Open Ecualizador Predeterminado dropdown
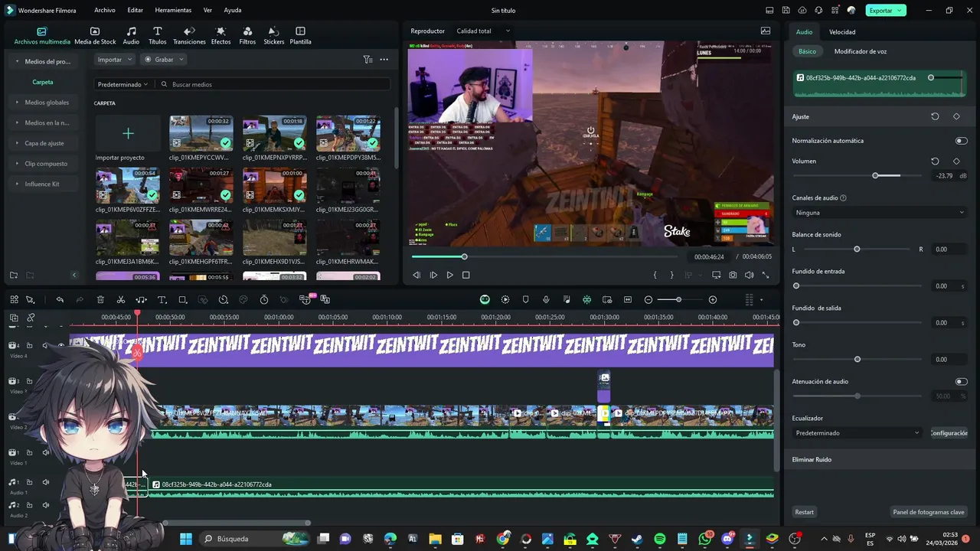The image size is (980, 551). pos(857,432)
